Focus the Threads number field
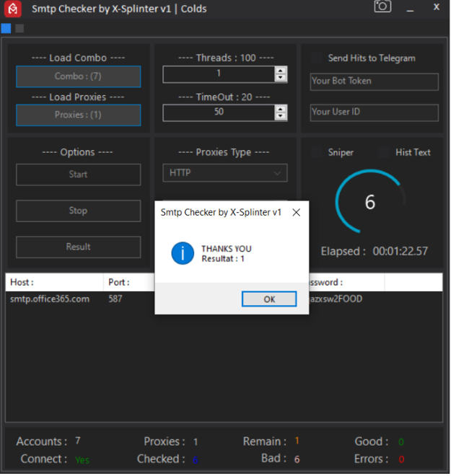The height and width of the screenshot is (476, 451). [219, 74]
